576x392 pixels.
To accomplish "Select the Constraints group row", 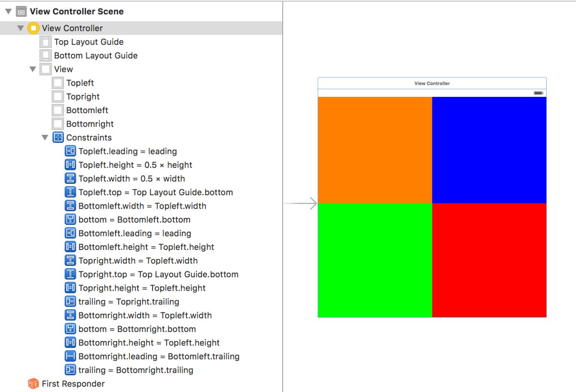I will click(x=141, y=138).
